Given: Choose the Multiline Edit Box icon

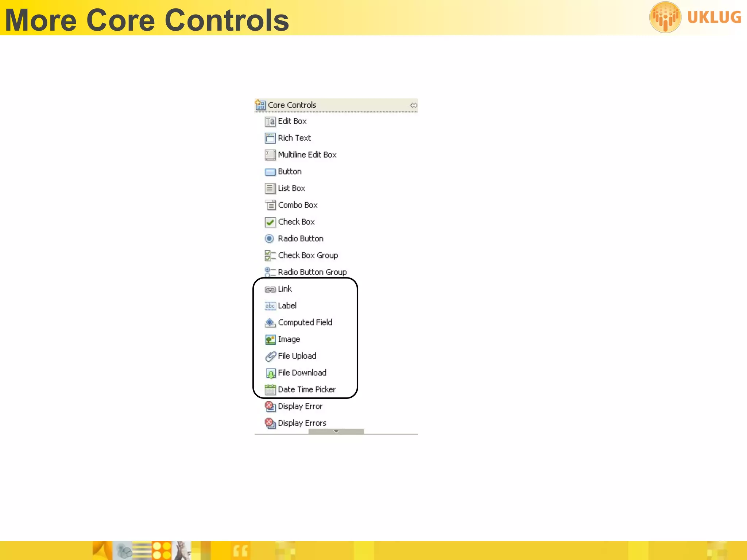Looking at the screenshot, I should pos(270,155).
